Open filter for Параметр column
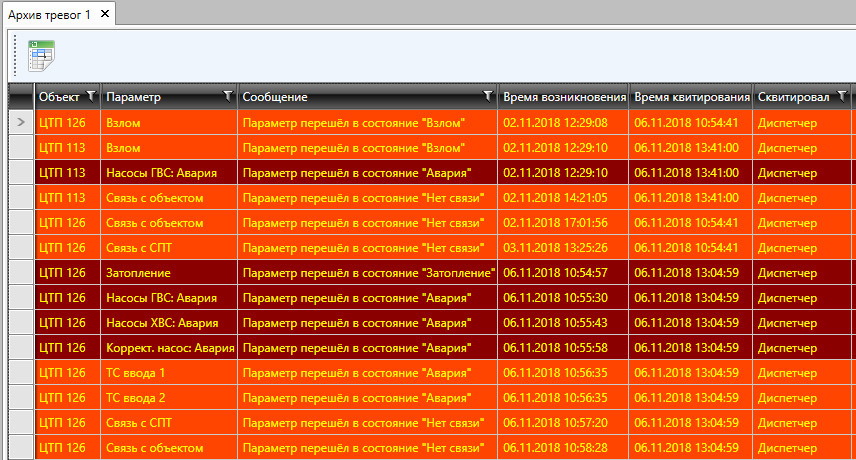The height and width of the screenshot is (460, 856). point(228,97)
